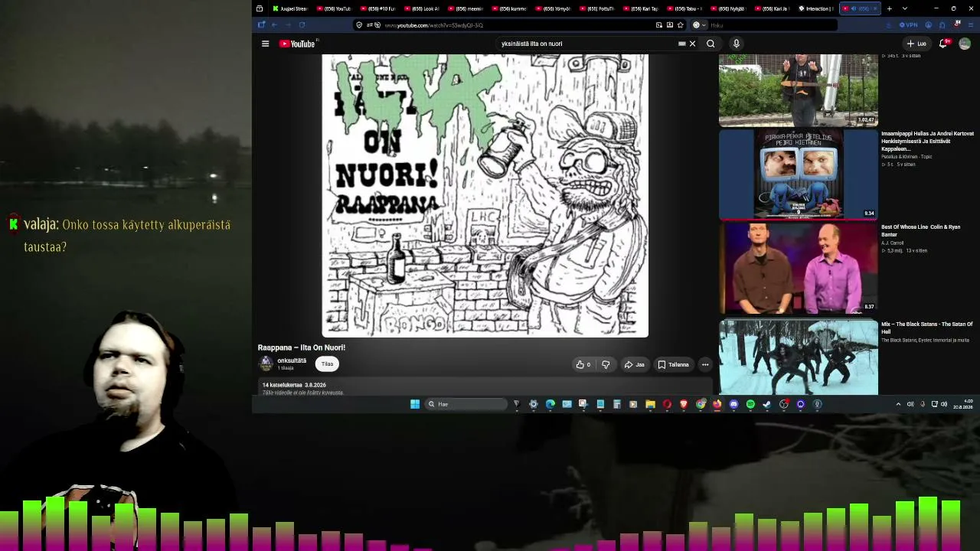980x551 pixels.
Task: Switch to the Juujaei Stream tab
Action: click(x=290, y=8)
